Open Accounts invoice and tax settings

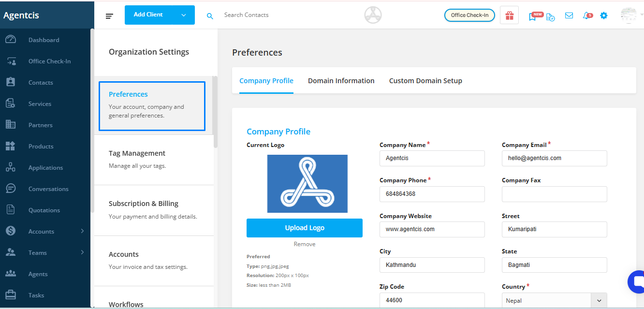(x=154, y=261)
